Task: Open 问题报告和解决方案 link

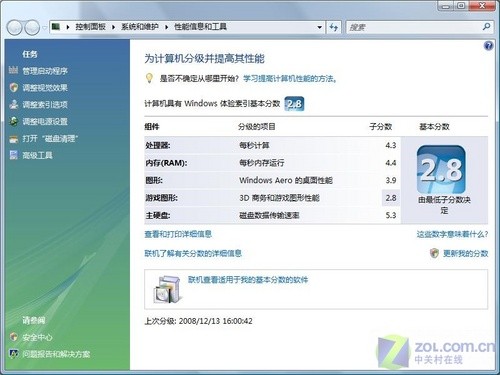Action: click(x=56, y=354)
